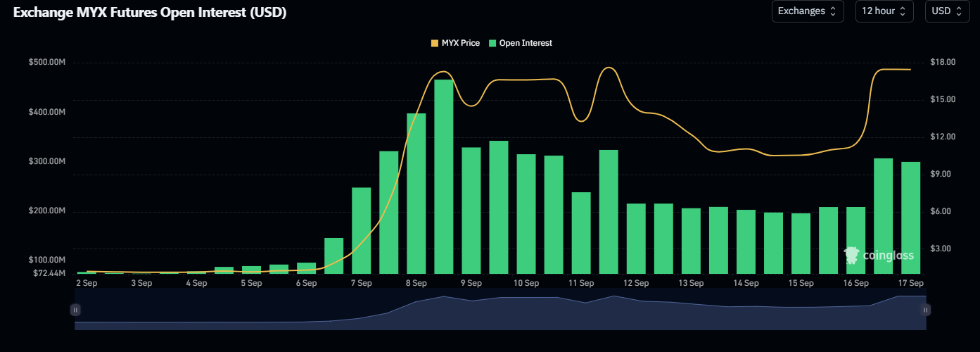
Task: Toggle the MYX Price legend item
Action: click(x=460, y=43)
